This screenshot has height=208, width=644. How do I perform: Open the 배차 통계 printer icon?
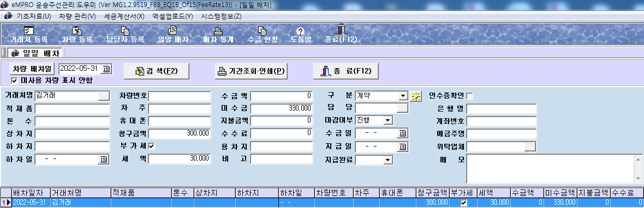[218, 30]
